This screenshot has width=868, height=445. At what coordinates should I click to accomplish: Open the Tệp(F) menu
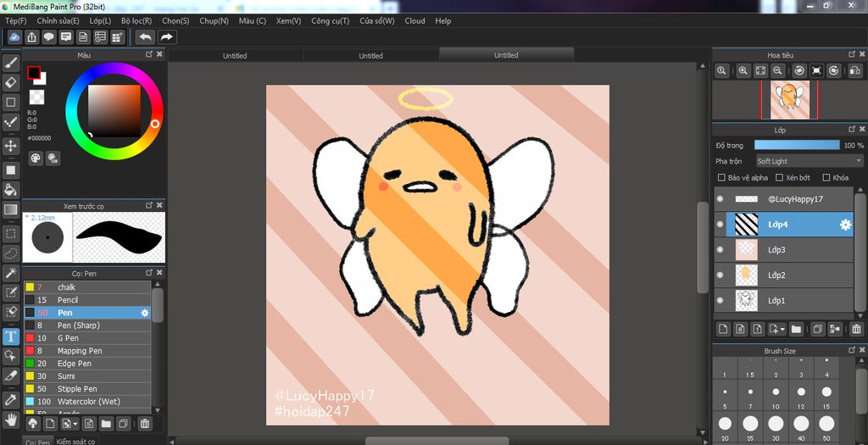(x=15, y=20)
